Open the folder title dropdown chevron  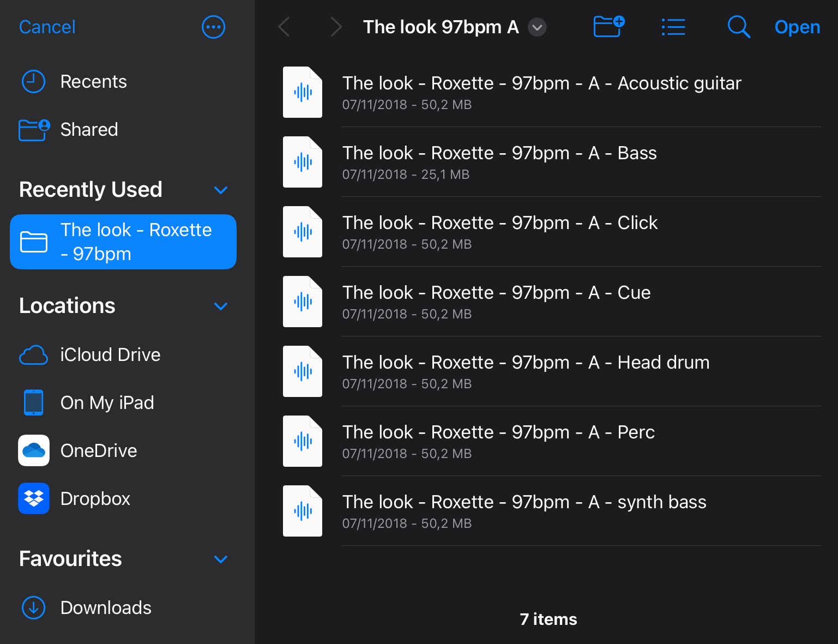[x=537, y=27]
